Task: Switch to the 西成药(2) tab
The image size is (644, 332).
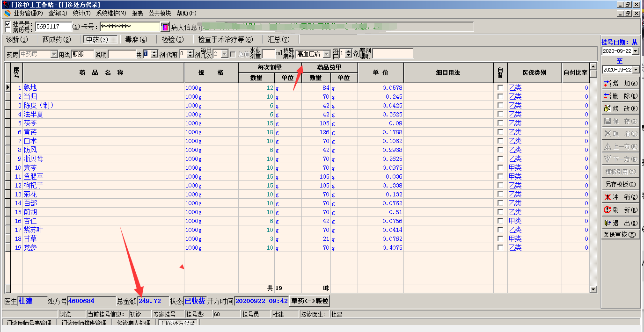Action: pos(57,40)
